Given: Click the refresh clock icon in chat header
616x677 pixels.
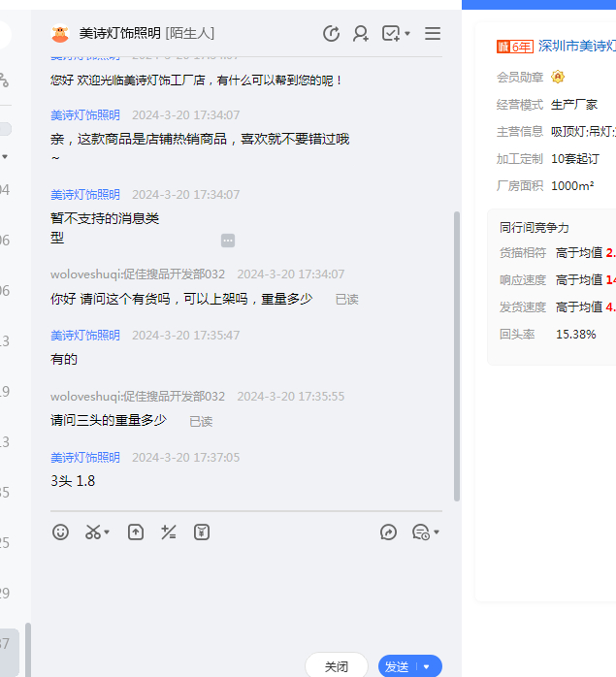Looking at the screenshot, I should 332,34.
